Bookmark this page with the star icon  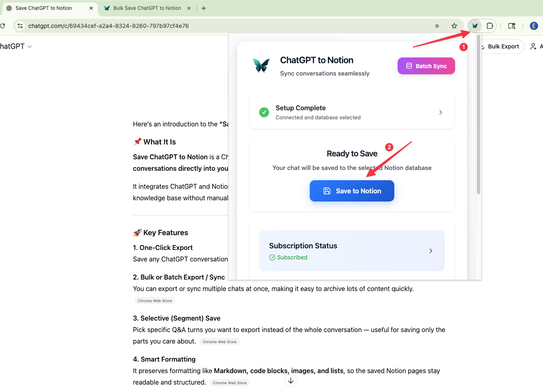tap(454, 26)
